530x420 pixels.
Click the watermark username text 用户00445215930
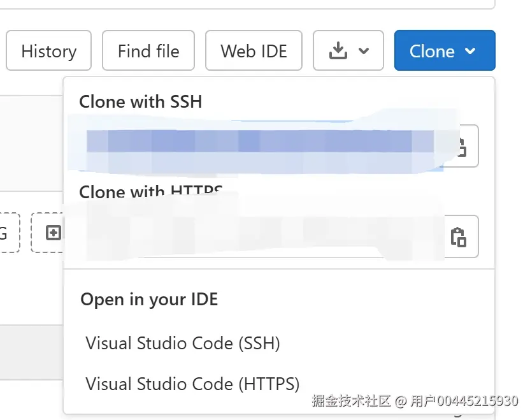pos(464,402)
